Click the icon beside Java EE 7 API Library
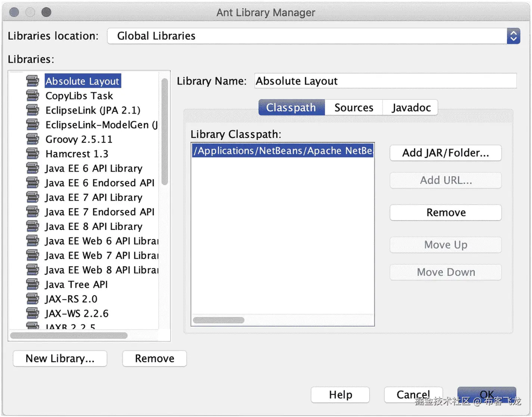 coord(32,197)
